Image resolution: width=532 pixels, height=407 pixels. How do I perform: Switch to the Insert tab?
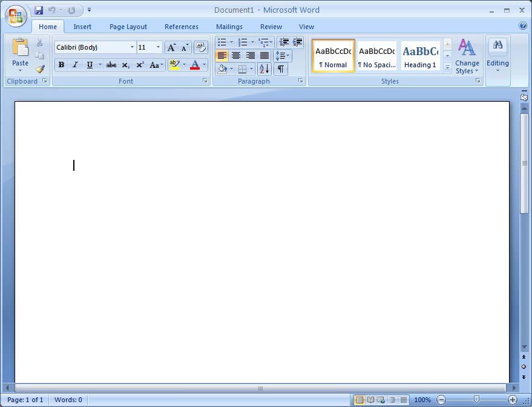tap(82, 27)
